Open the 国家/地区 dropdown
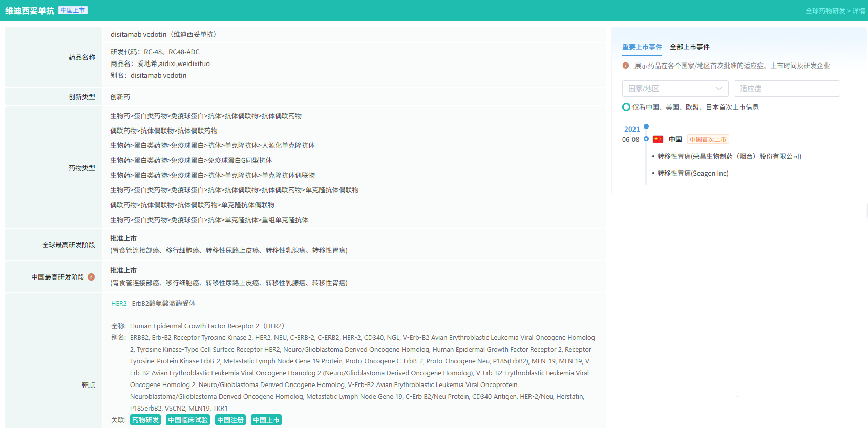The height and width of the screenshot is (428, 868). pos(675,89)
